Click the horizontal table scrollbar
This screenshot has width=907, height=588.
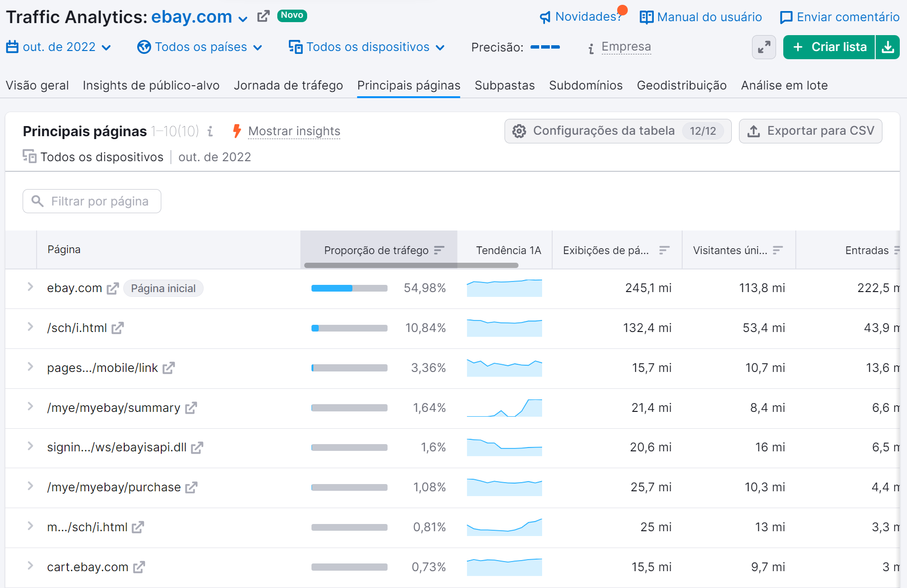[x=411, y=265]
